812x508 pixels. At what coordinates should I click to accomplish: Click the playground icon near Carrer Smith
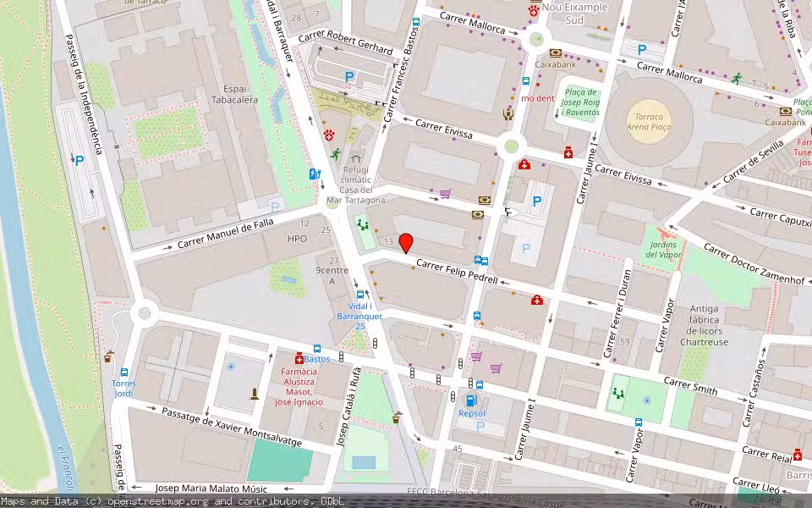click(x=617, y=394)
